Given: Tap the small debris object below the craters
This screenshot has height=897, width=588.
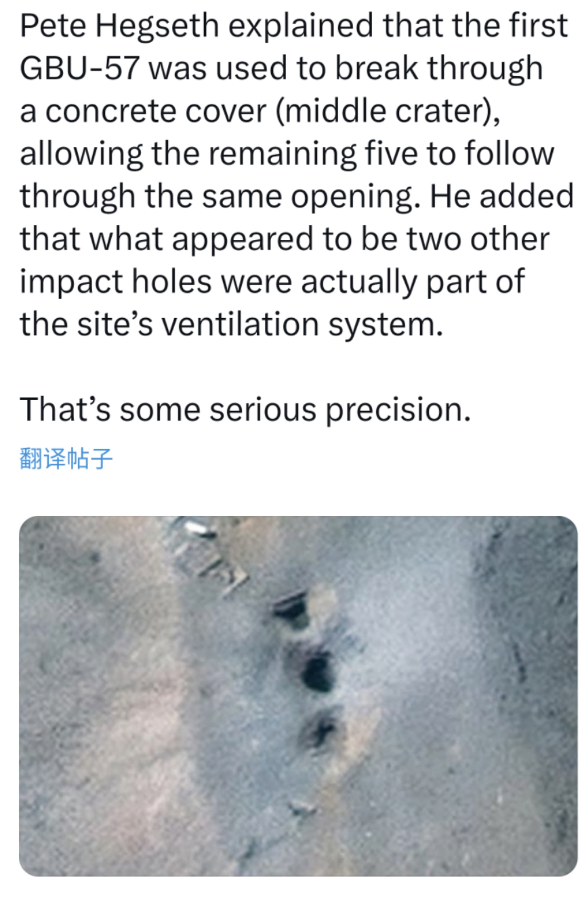Looking at the screenshot, I should click(303, 805).
